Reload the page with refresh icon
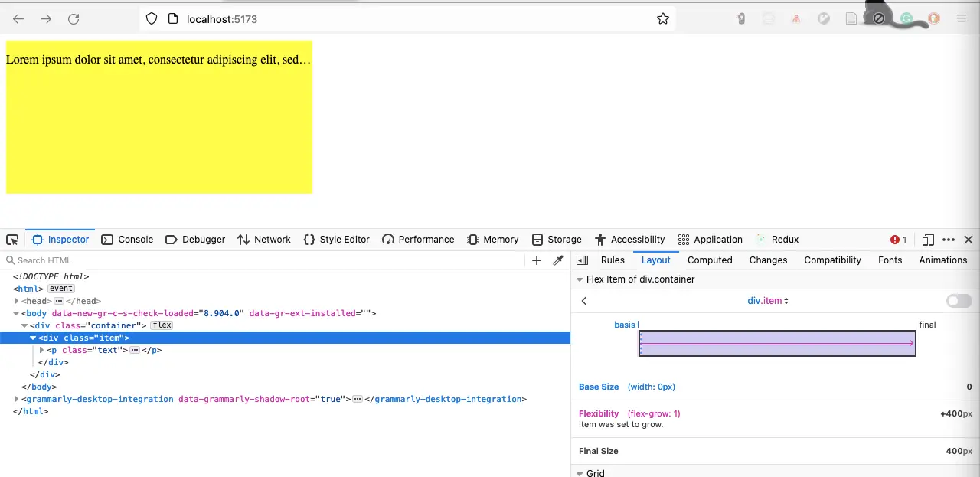This screenshot has width=980, height=477. point(73,19)
